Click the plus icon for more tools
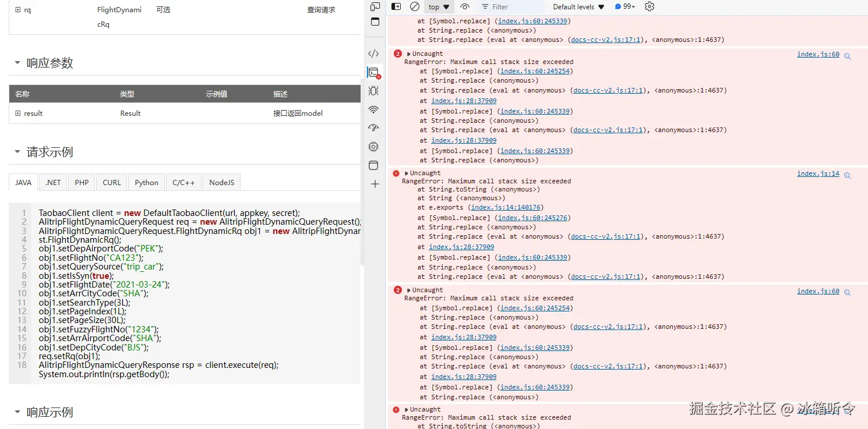 tap(375, 184)
